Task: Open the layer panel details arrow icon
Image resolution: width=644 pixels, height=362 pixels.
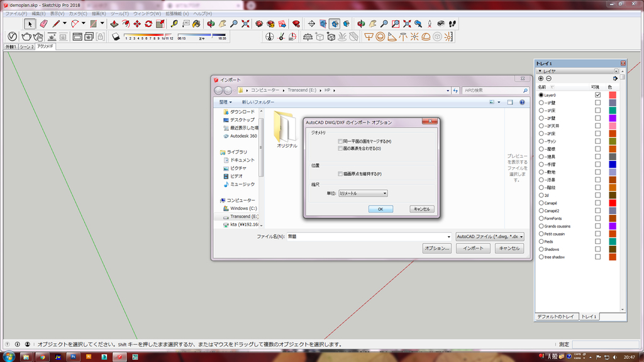Action: point(615,79)
